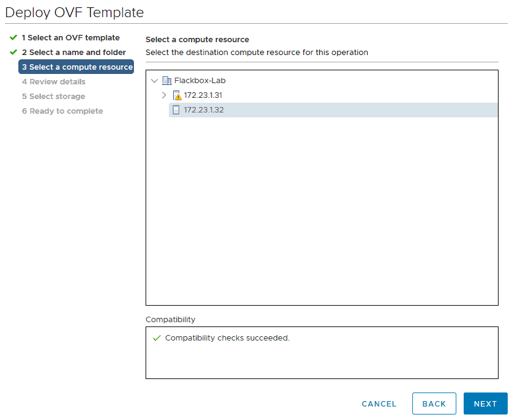Click the compatibility success checkmark icon

[157, 338]
